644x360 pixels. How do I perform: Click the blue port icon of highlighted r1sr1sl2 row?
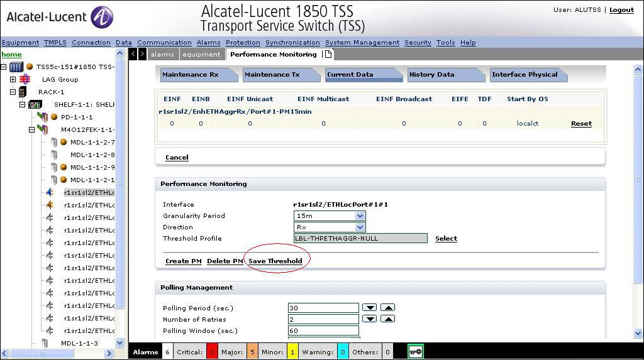click(x=50, y=192)
